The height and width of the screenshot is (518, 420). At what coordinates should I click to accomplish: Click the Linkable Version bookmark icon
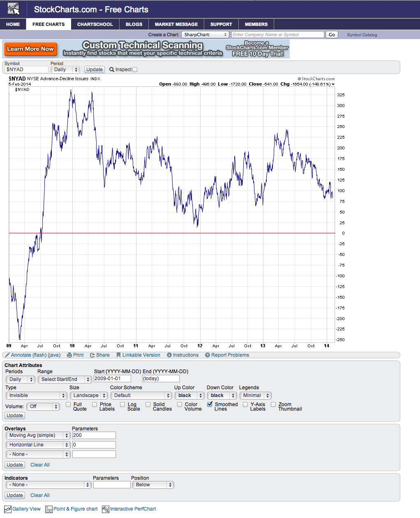click(x=118, y=355)
